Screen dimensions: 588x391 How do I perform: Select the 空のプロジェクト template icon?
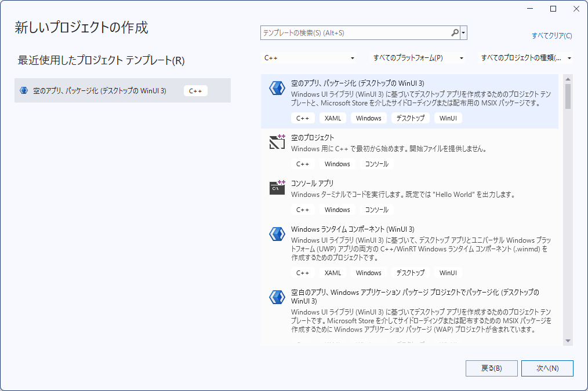coord(277,142)
